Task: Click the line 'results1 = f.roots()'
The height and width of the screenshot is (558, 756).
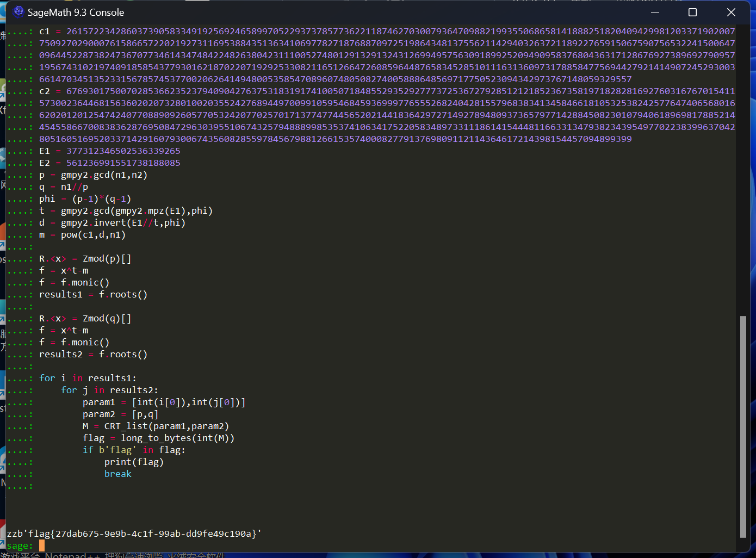Action: [x=93, y=294]
